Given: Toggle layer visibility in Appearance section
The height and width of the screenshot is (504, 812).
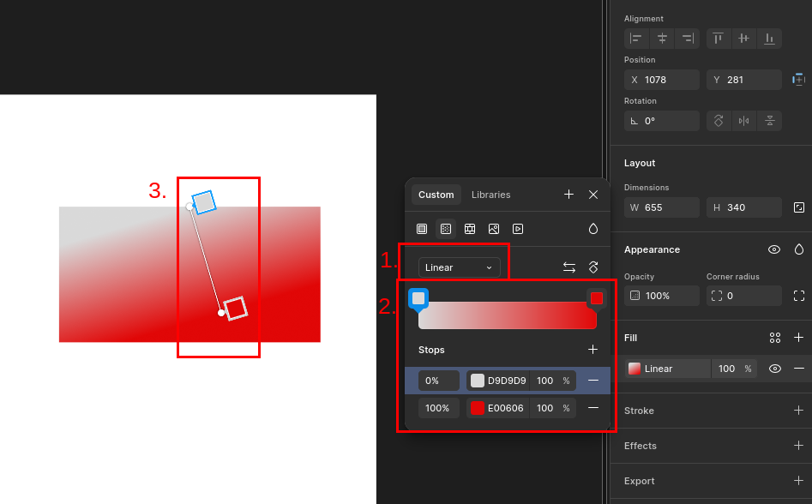Looking at the screenshot, I should pyautogui.click(x=774, y=249).
